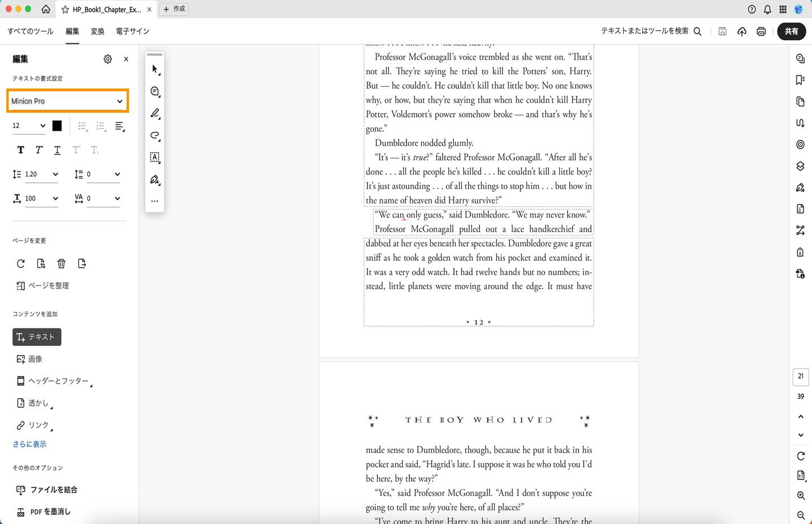This screenshot has width=812, height=524.
Task: Click the 共有 share button
Action: click(792, 32)
